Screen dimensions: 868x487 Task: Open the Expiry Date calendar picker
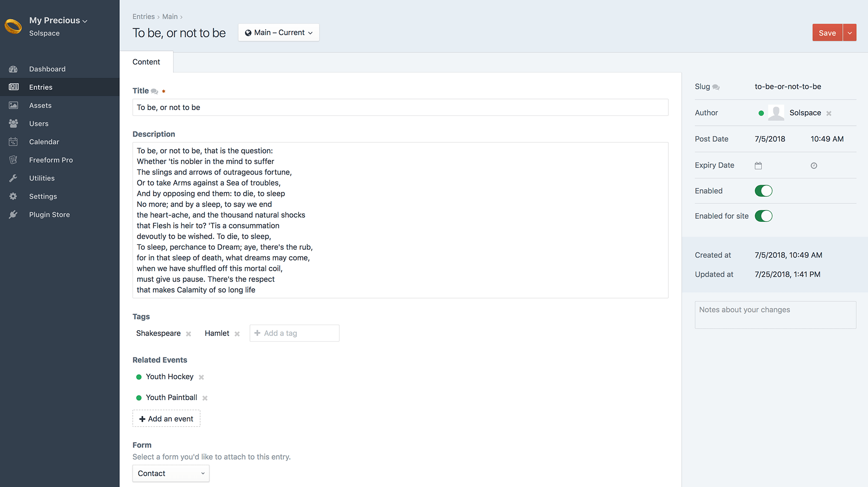(758, 165)
